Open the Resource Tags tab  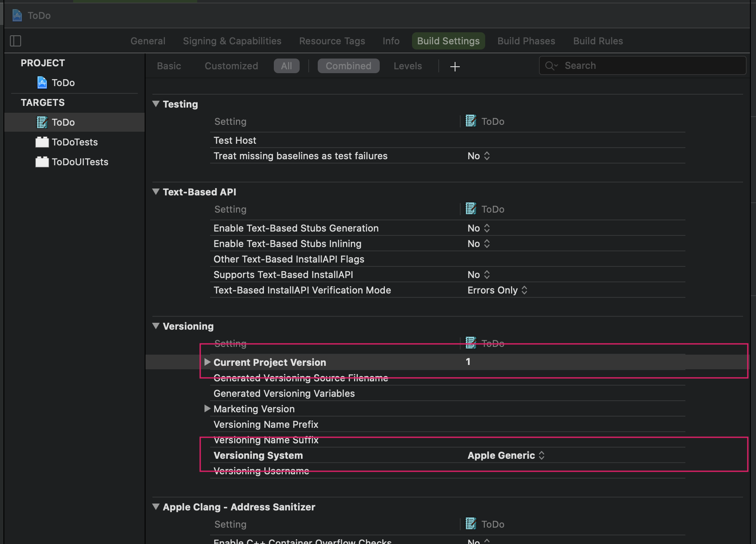pyautogui.click(x=332, y=41)
